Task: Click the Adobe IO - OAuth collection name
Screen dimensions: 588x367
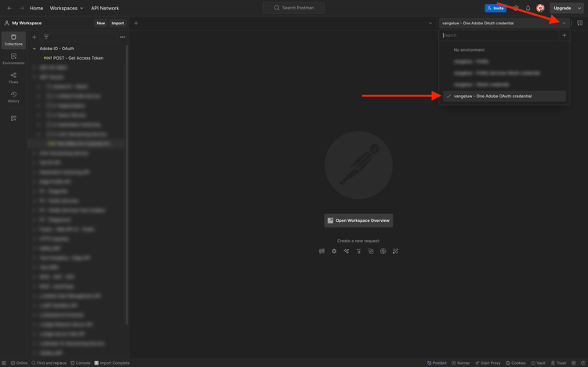Action: tap(56, 49)
